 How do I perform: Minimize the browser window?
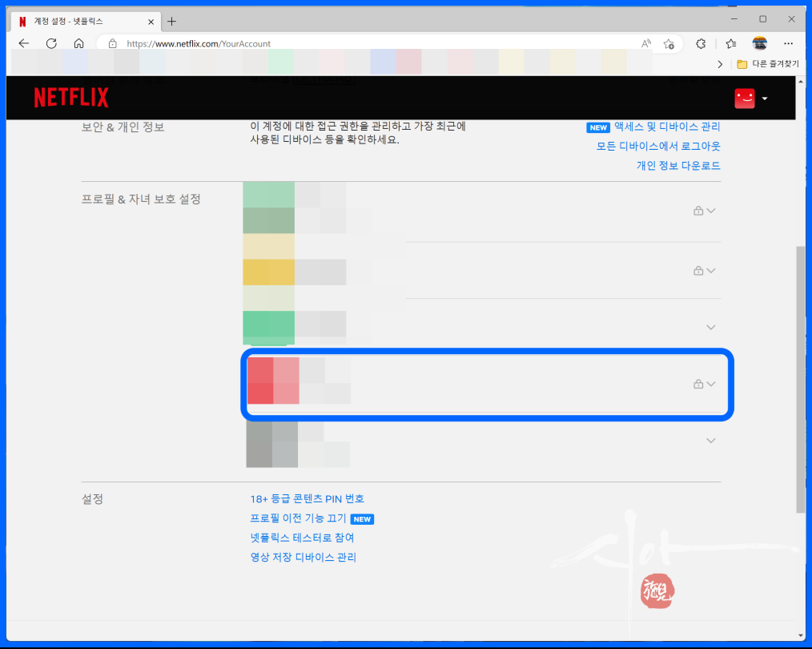[x=734, y=19]
